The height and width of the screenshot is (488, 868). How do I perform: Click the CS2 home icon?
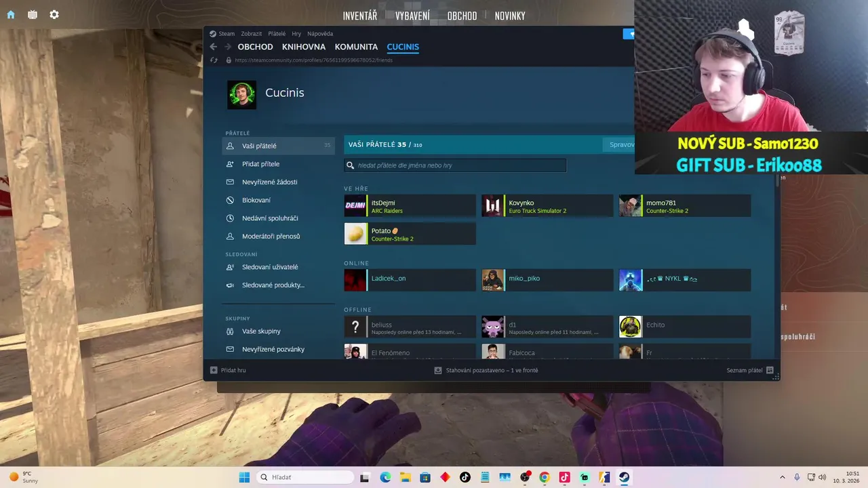coord(10,15)
